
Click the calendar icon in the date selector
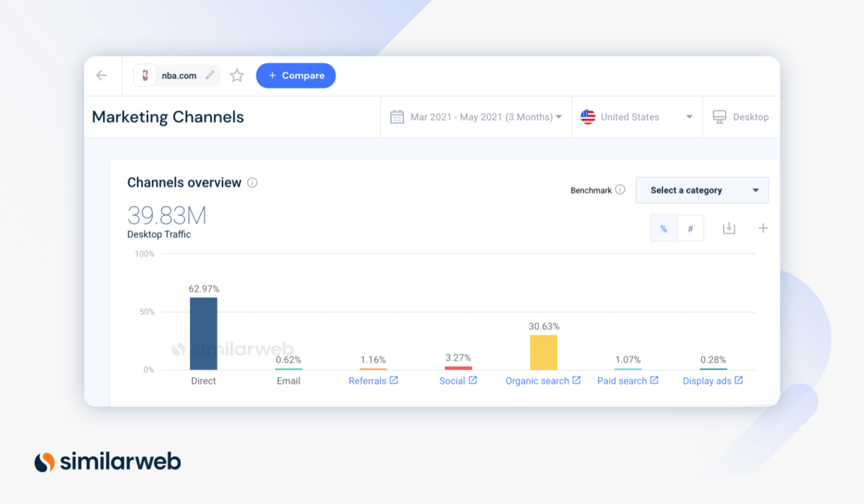[x=396, y=117]
